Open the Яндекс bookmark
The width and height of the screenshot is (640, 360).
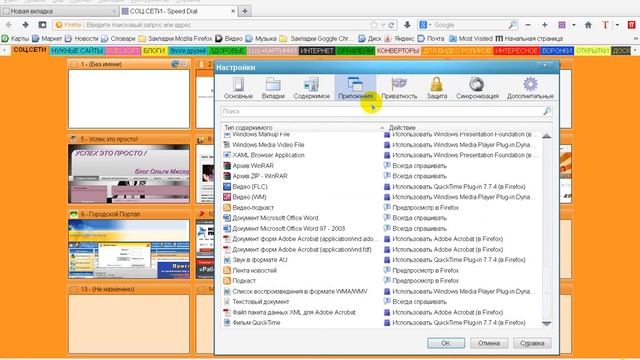(400, 38)
